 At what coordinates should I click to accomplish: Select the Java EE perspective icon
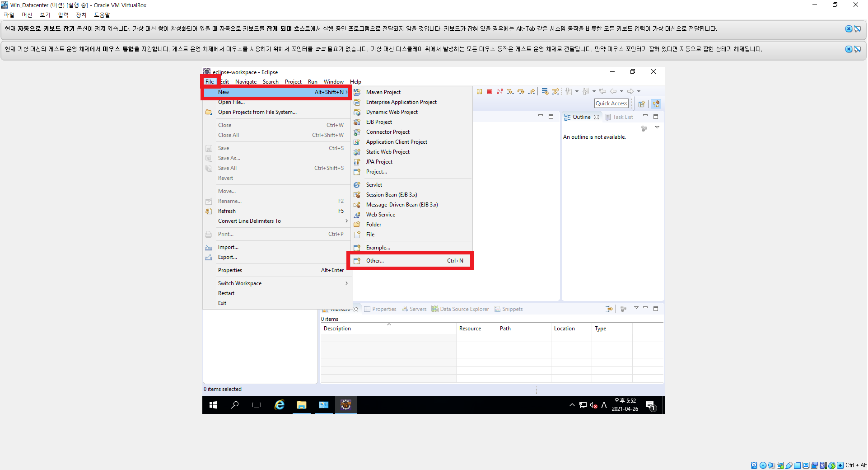click(656, 104)
